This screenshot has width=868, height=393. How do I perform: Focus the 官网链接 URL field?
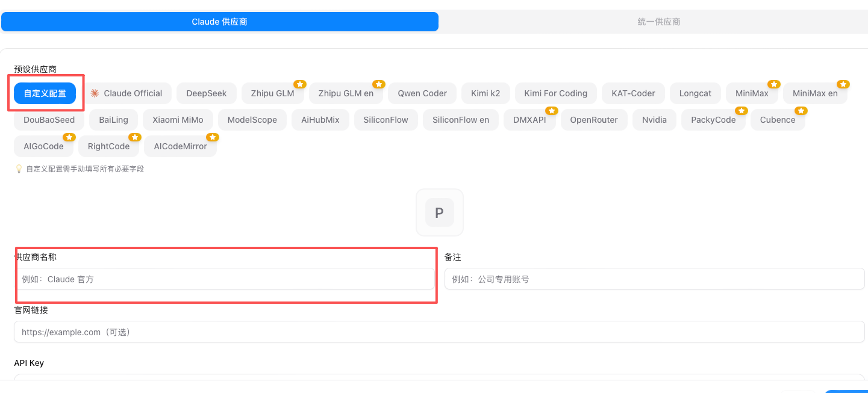click(439, 332)
